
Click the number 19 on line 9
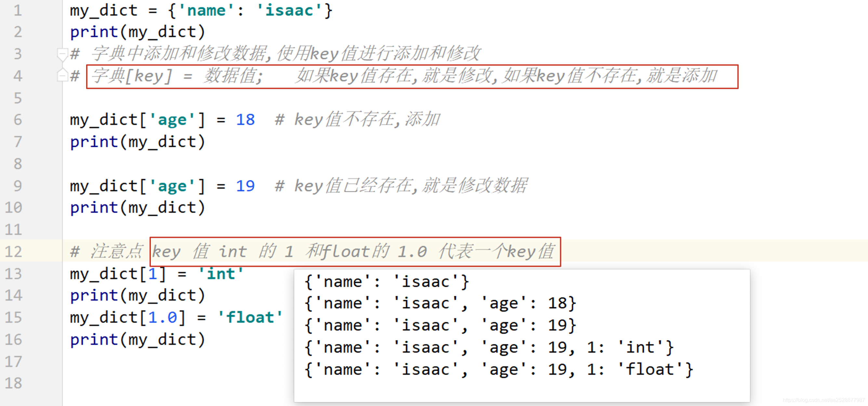coord(245,186)
